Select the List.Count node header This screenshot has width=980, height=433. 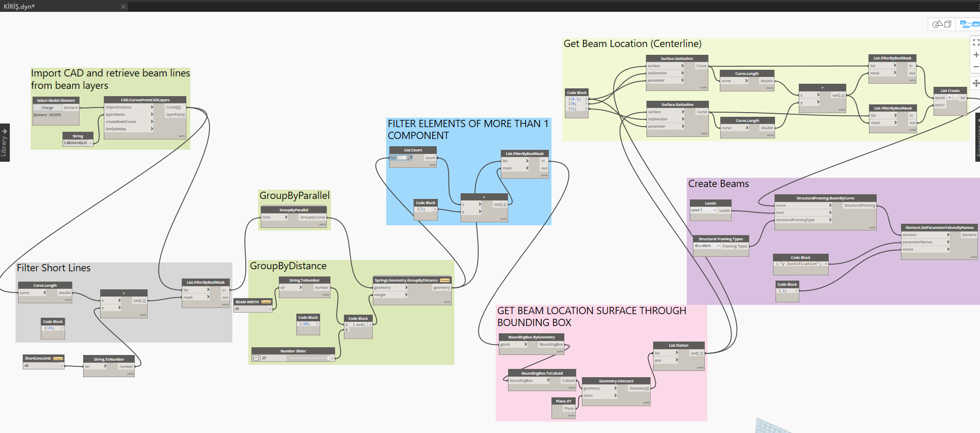413,150
